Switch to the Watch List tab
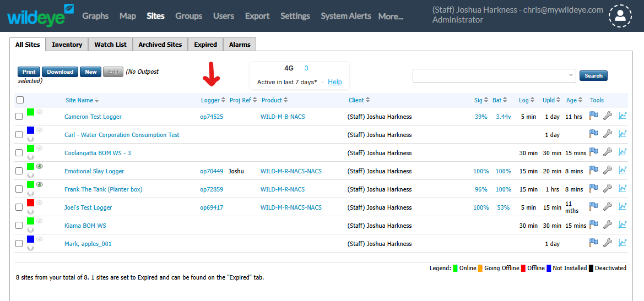Viewport: 644px width, 301px height. coord(110,45)
